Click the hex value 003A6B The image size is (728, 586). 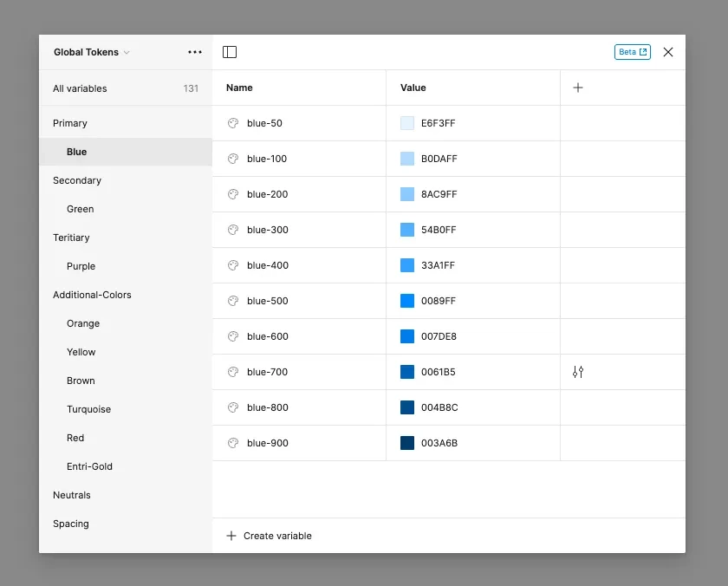[x=439, y=443]
